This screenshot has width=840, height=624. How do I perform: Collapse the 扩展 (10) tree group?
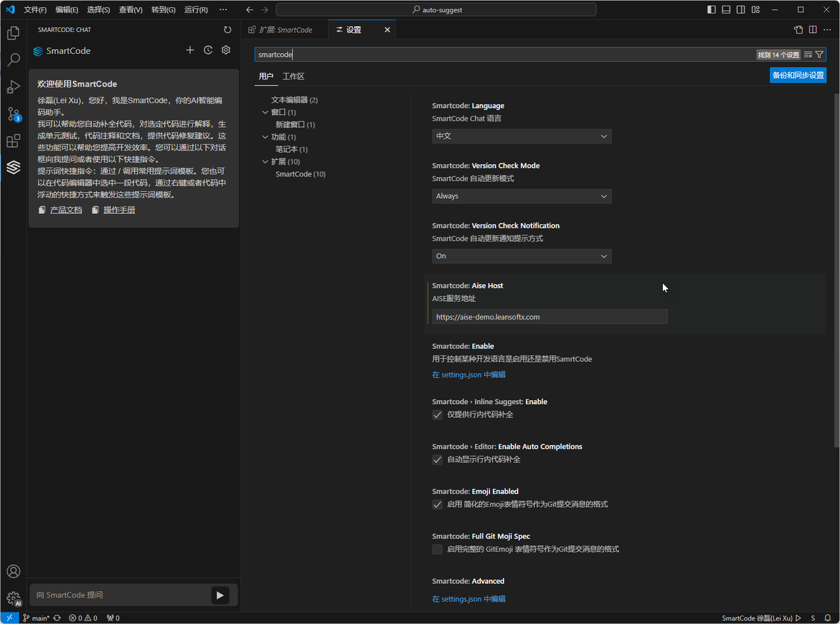(265, 161)
